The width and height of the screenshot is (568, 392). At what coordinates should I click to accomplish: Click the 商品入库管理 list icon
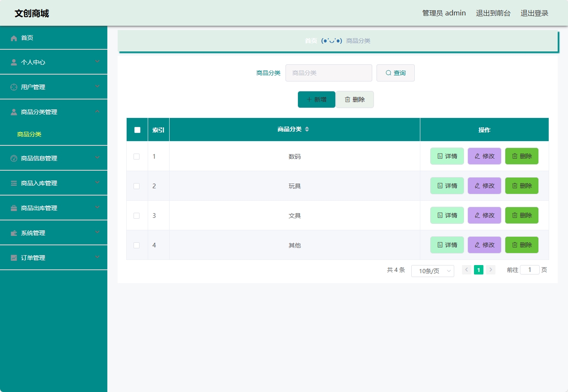[13, 183]
